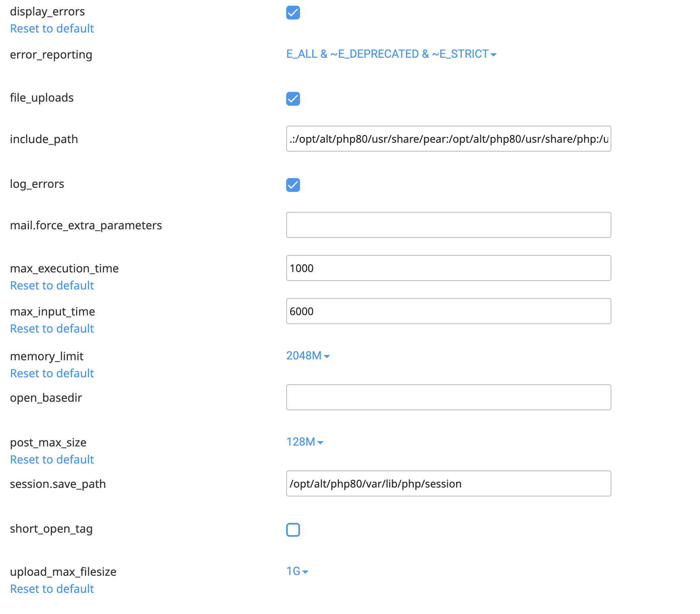Image resolution: width=700 pixels, height=614 pixels.
Task: Reset max_execution_time to default
Action: click(52, 285)
